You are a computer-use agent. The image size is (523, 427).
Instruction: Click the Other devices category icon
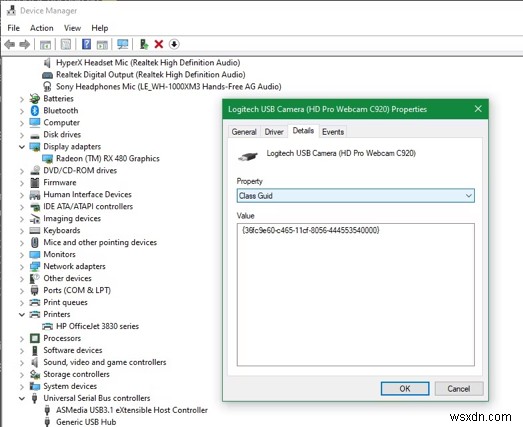(35, 278)
